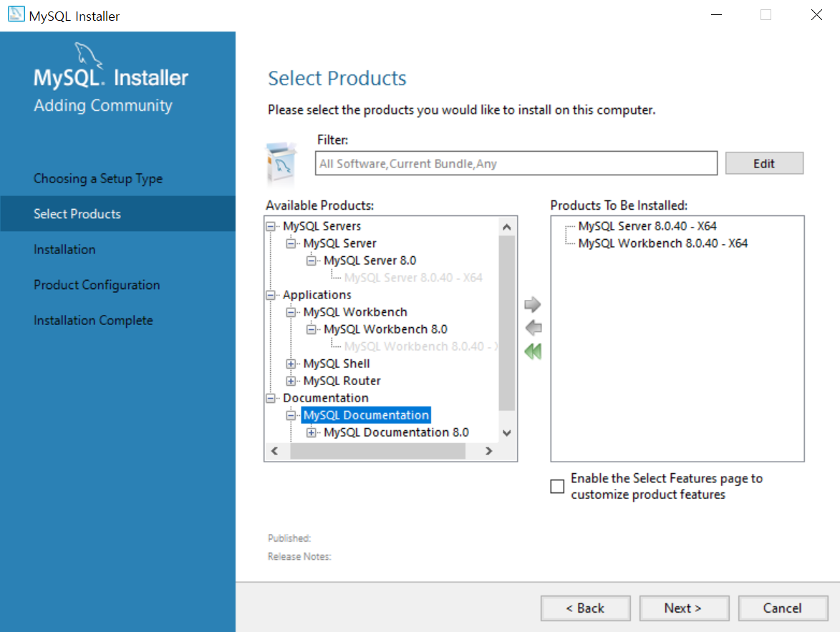
Task: Collapse the Applications tree expander
Action: (271, 295)
